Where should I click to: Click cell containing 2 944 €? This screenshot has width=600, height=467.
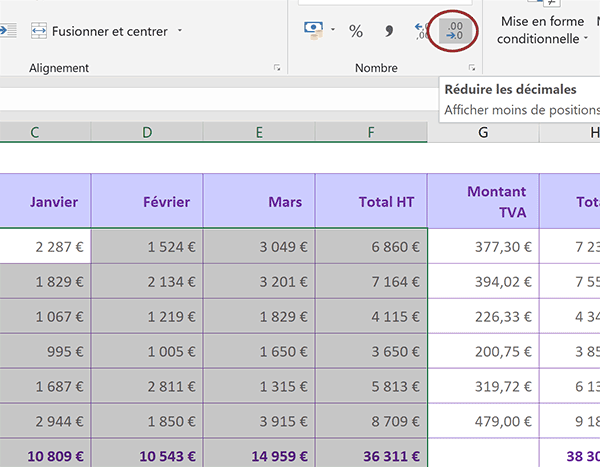[x=45, y=421]
